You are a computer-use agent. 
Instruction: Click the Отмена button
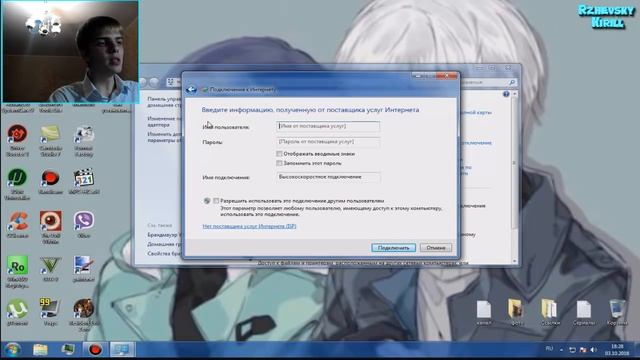436,248
